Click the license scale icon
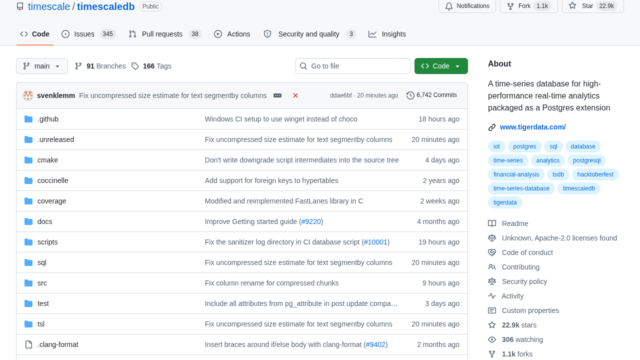The height and width of the screenshot is (360, 640). click(492, 238)
